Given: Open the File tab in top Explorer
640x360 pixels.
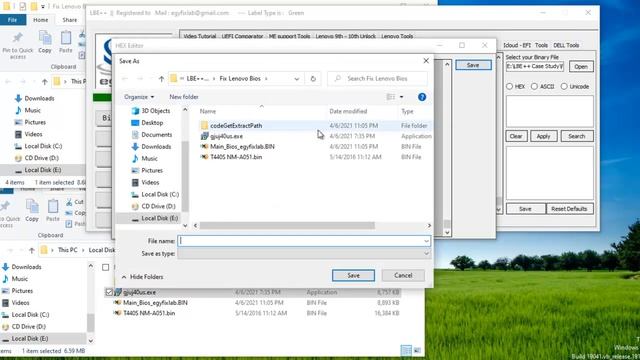Looking at the screenshot, I should (13, 20).
